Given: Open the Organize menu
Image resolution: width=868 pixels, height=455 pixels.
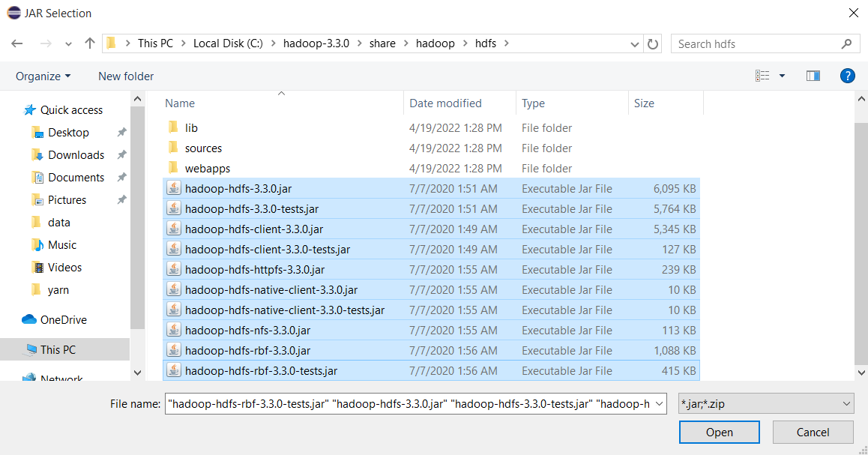Looking at the screenshot, I should point(43,76).
